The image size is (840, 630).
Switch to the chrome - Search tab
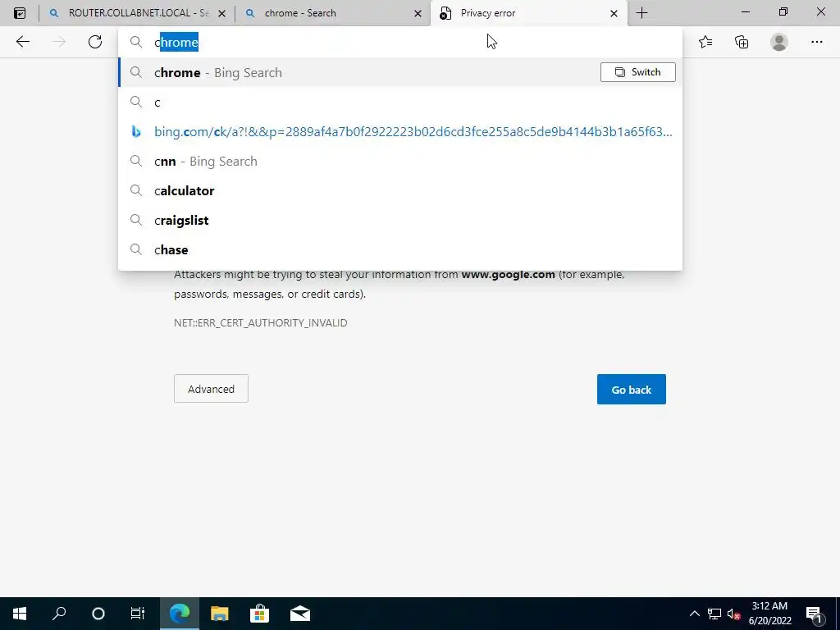coord(332,13)
